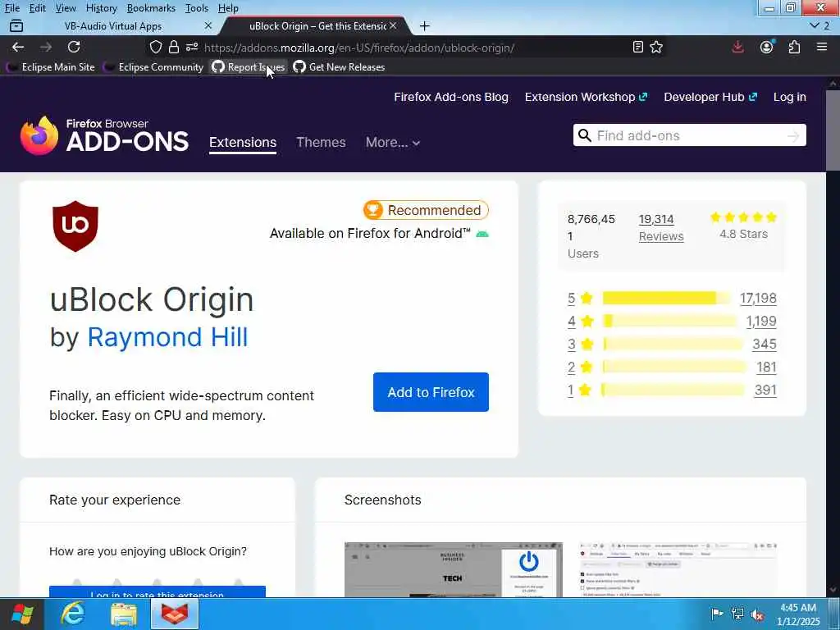Viewport: 840px width, 630px height.
Task: Go back using the browser back arrow
Action: (x=18, y=47)
